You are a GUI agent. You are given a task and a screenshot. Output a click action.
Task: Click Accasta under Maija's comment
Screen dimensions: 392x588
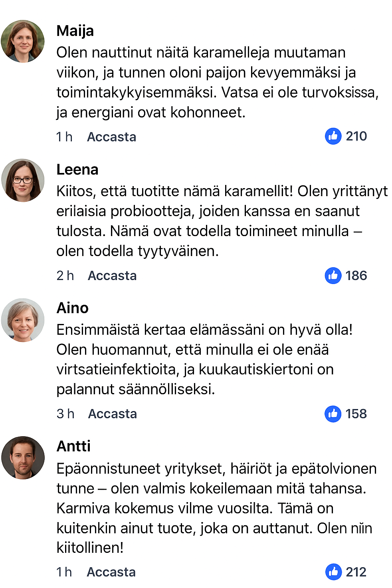[x=111, y=137]
